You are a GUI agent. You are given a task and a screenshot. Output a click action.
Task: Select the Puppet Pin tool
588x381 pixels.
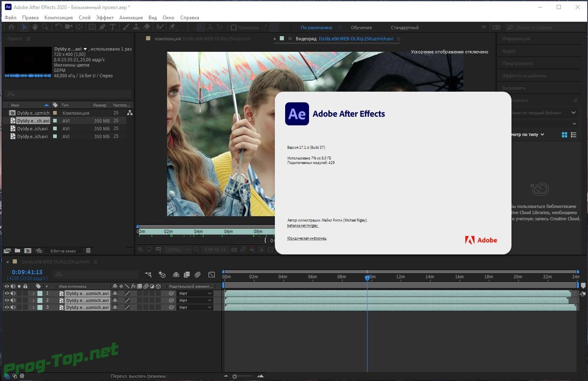[x=172, y=27]
